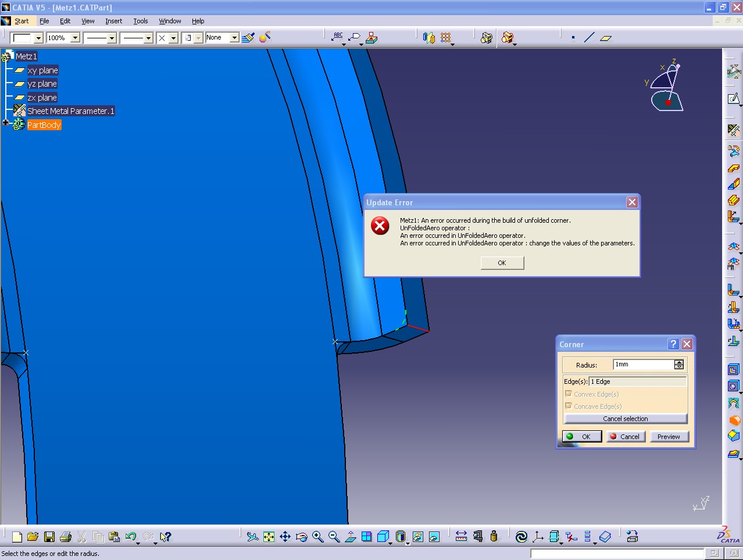Click the command input field in status bar
Viewport: 743px width, 560px height.
point(617,554)
